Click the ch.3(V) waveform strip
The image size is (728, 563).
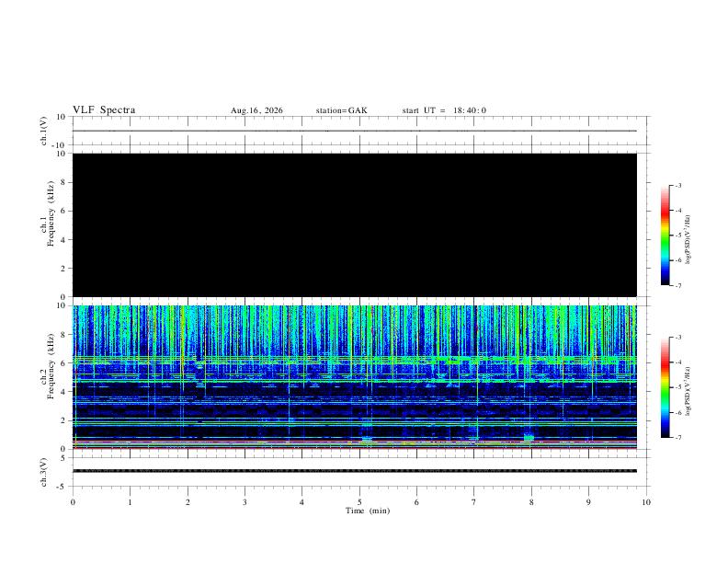click(x=355, y=472)
